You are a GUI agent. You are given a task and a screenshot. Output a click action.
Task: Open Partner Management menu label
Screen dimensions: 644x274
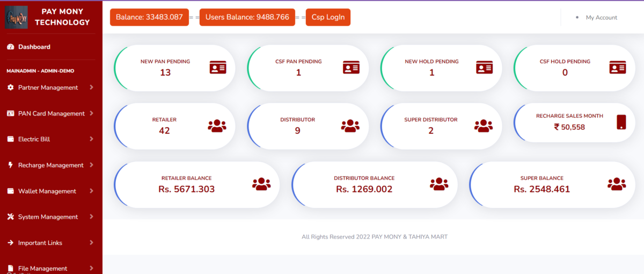[x=48, y=88]
